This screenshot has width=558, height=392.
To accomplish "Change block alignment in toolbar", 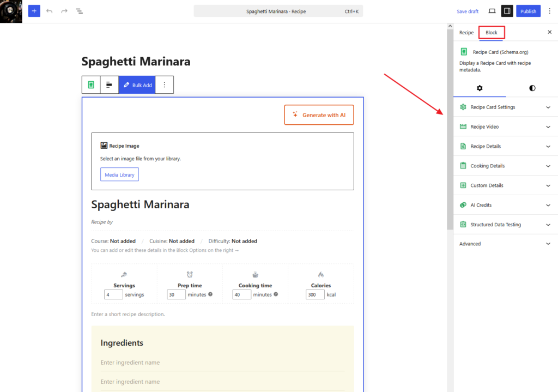I will [109, 85].
